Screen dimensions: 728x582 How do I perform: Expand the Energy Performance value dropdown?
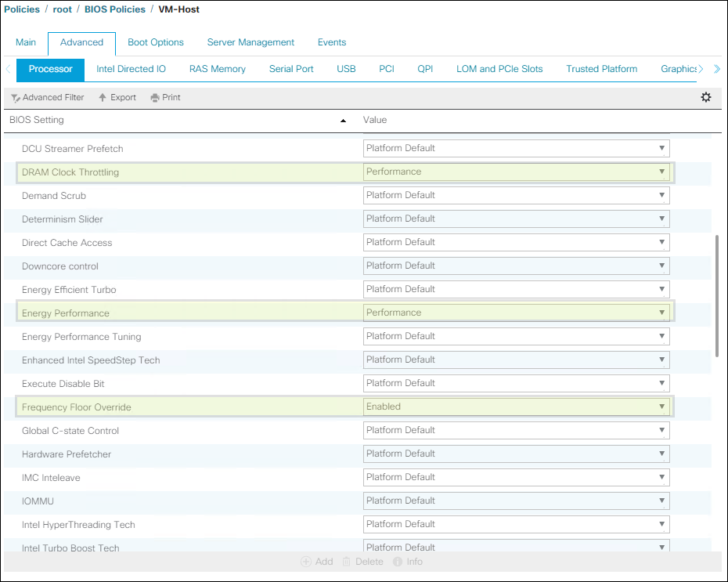[x=516, y=313]
